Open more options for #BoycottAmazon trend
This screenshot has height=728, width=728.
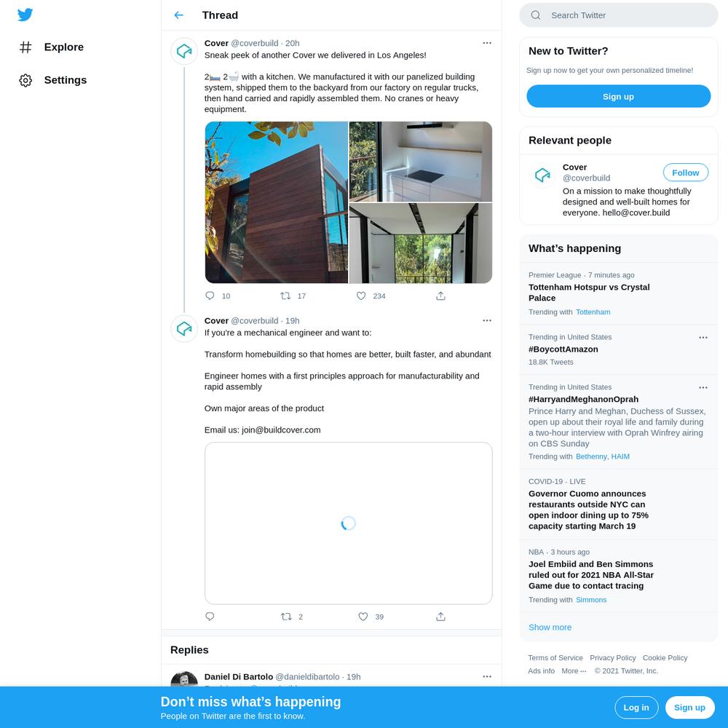(x=703, y=338)
